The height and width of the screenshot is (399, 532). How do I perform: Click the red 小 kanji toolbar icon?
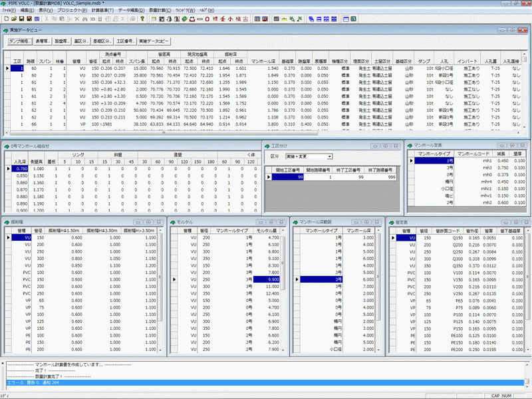click(229, 19)
